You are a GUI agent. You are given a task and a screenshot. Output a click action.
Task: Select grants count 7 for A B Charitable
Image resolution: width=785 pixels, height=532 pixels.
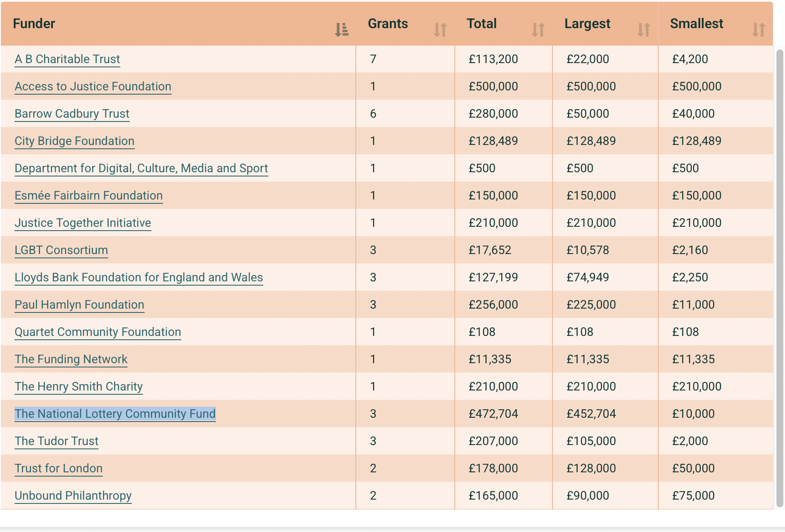click(x=373, y=59)
